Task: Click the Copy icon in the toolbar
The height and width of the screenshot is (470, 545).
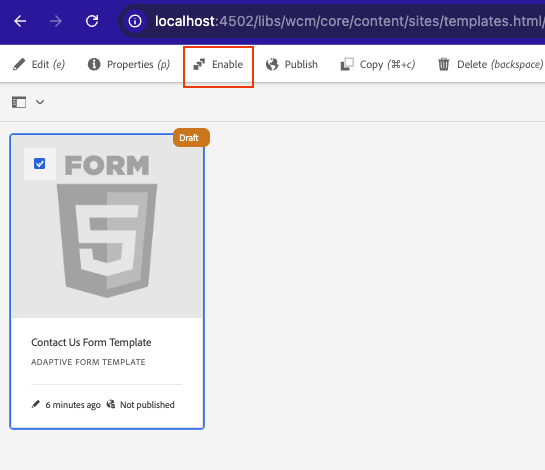Action: coord(347,64)
